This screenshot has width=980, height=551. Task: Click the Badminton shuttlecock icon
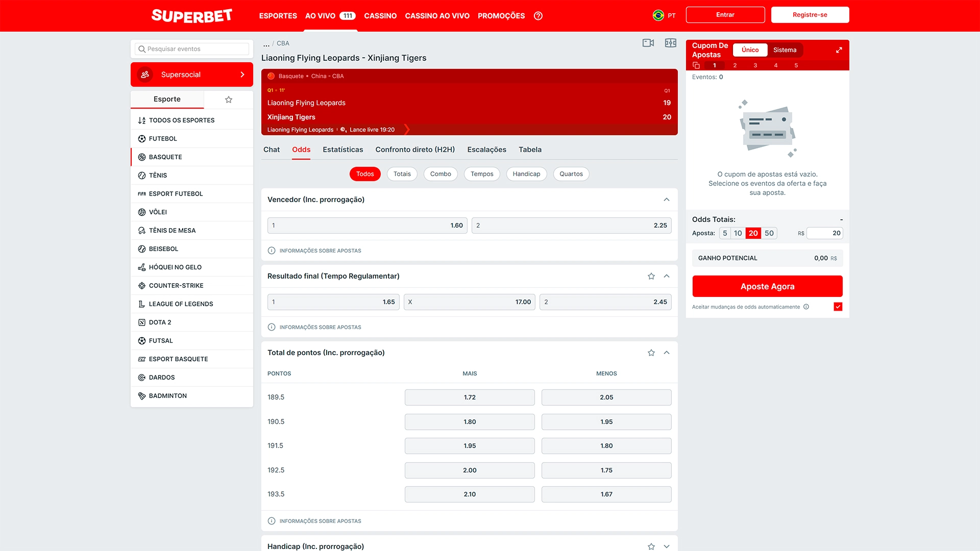tap(142, 396)
